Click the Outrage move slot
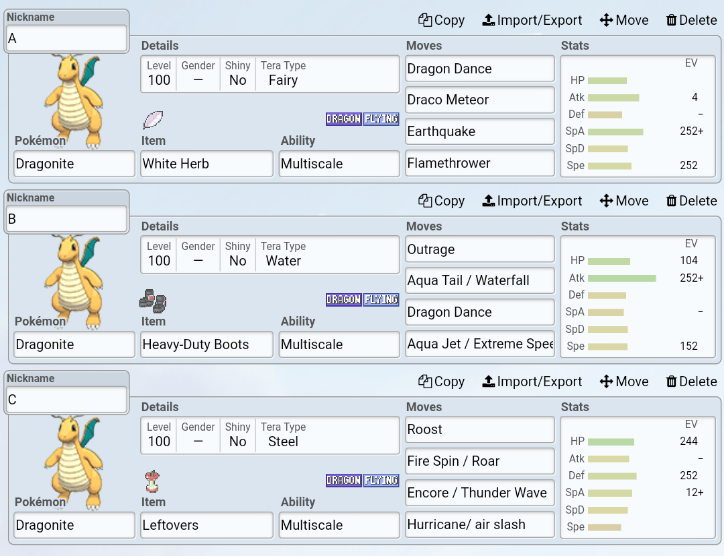Viewport: 724px width, 556px height. 480,249
